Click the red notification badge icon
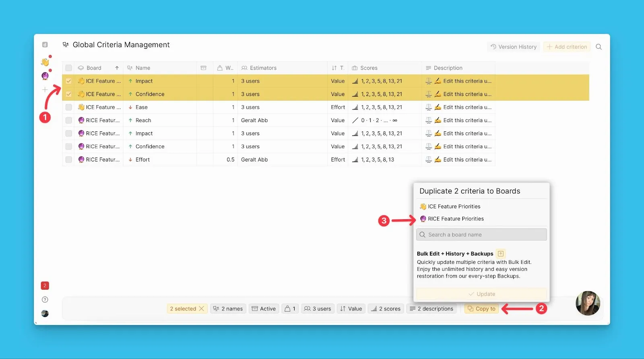644x359 pixels. coord(45,286)
